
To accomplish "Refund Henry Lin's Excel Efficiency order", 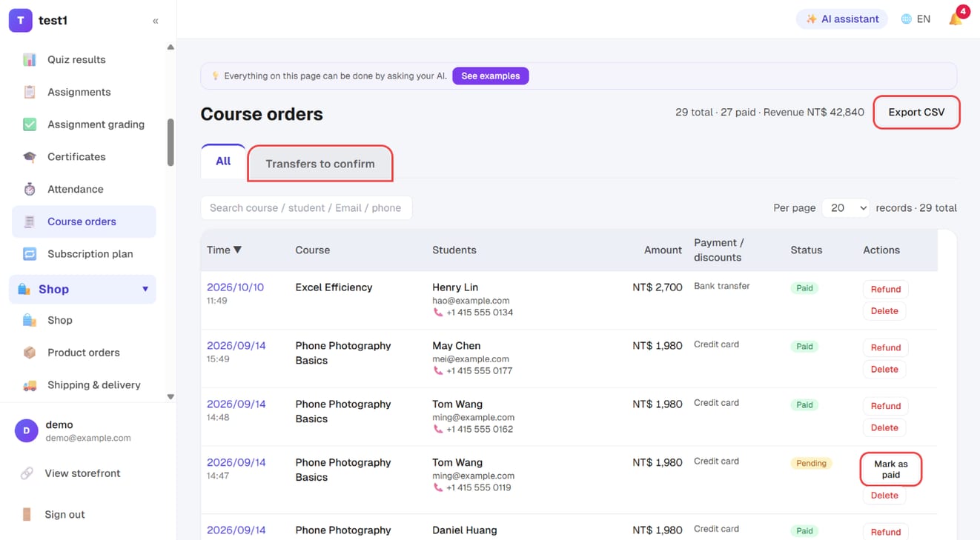I will [x=886, y=290].
